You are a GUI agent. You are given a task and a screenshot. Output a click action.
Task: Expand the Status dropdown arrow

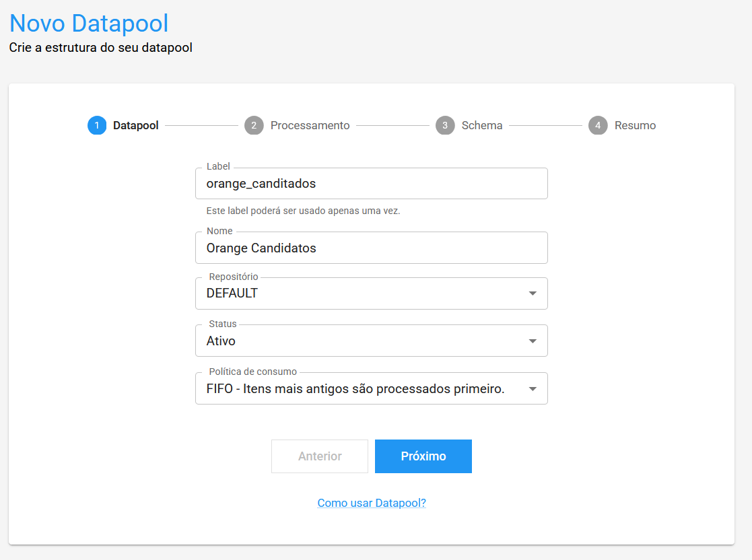(533, 341)
